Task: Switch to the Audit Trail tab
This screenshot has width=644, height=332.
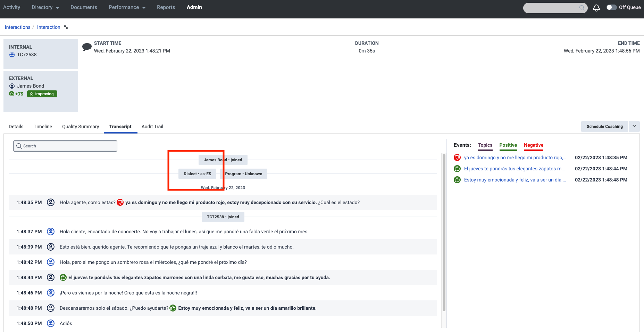Action: [152, 127]
